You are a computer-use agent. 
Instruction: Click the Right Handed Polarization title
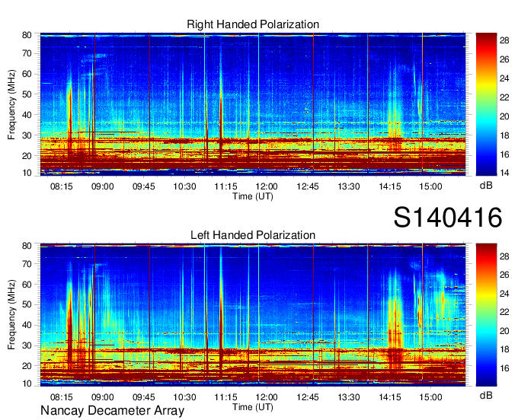253,25
